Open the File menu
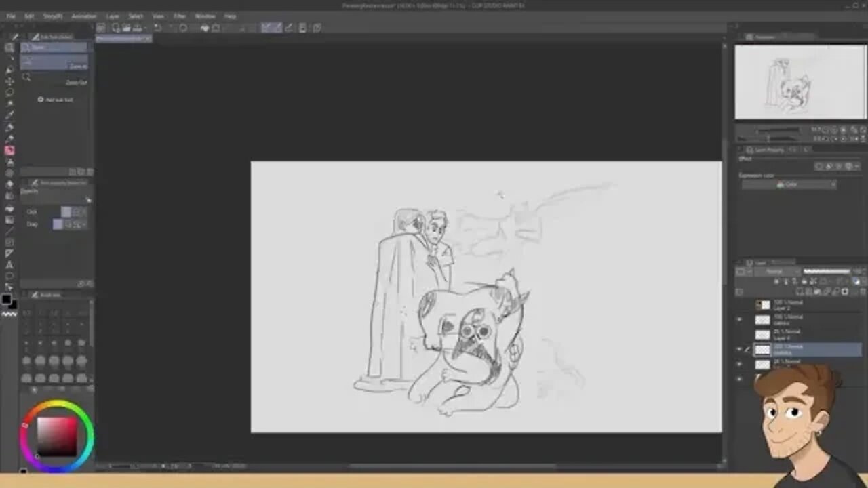This screenshot has height=488, width=868. [x=11, y=16]
